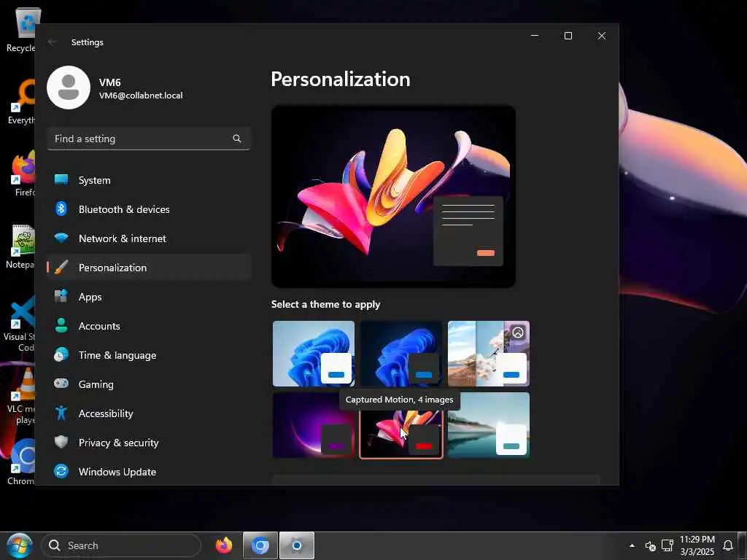Click the Gaming controller icon
The width and height of the screenshot is (747, 560).
click(61, 384)
